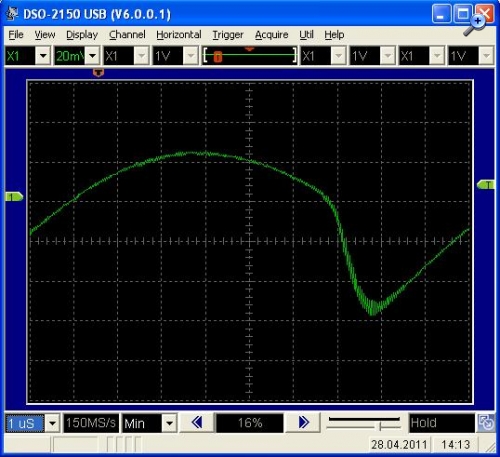Open the Channel menu
The width and height of the screenshot is (500, 457).
127,35
